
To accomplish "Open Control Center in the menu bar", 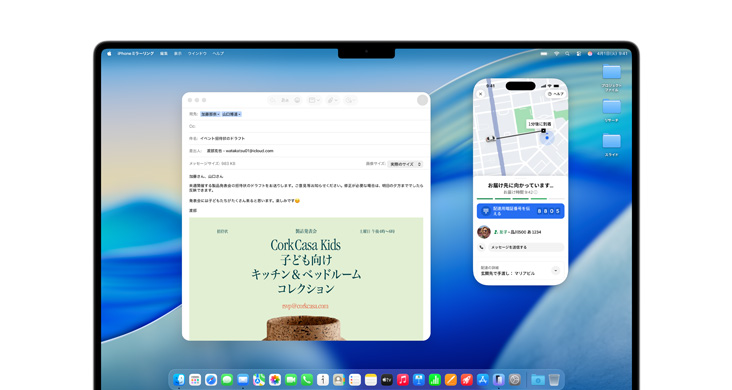I will [579, 54].
